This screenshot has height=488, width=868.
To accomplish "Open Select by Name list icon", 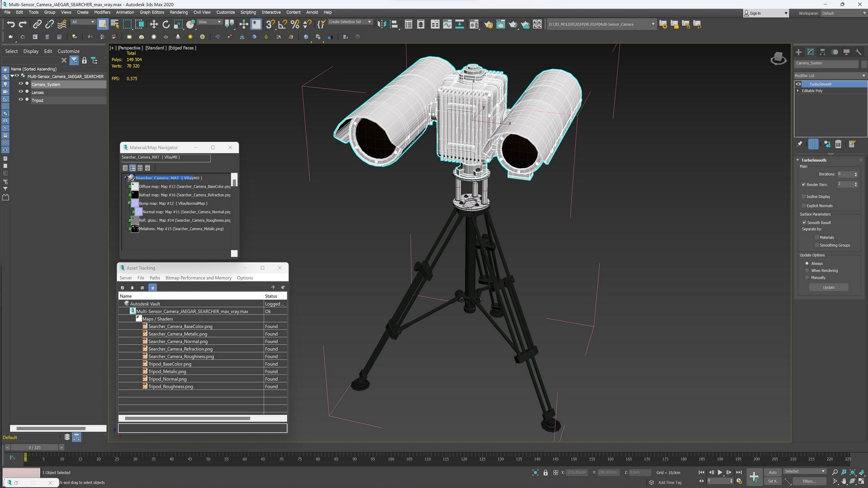I will (x=115, y=24).
